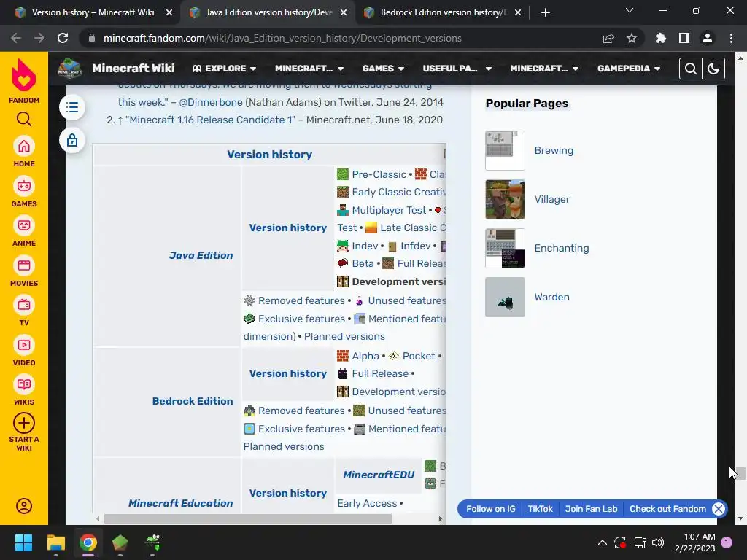Share this page icon in address bar
The image size is (747, 560).
608,38
